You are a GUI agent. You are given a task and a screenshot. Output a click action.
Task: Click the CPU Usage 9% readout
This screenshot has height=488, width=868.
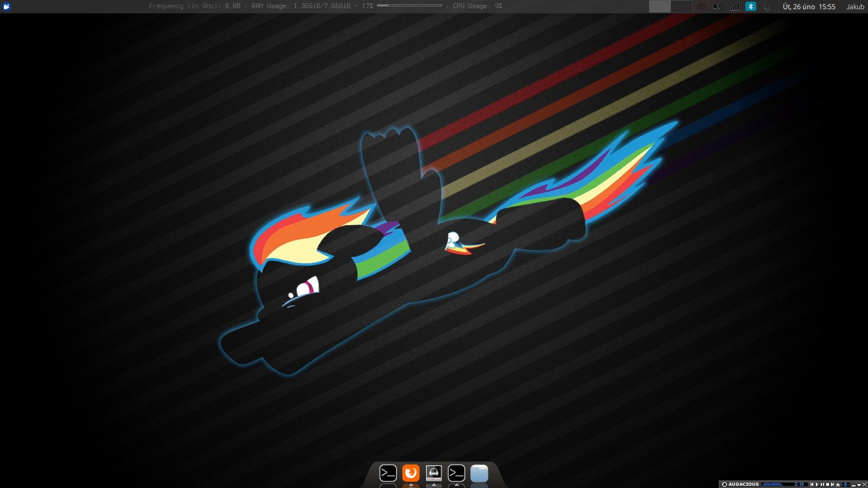477,6
